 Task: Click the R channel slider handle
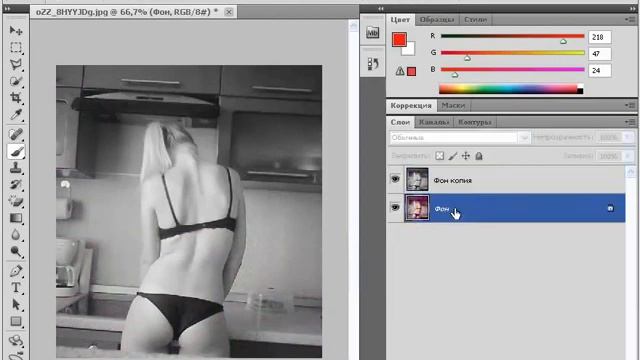point(563,41)
